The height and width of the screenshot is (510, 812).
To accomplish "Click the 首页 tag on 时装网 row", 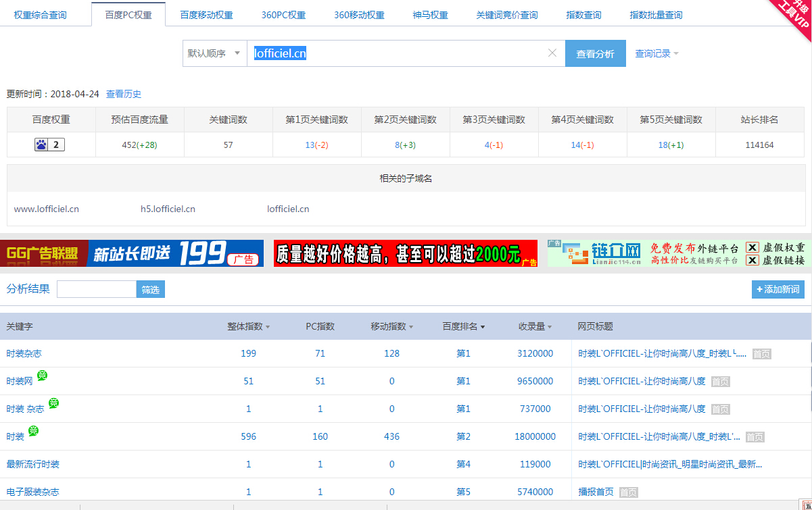I will pyautogui.click(x=720, y=382).
